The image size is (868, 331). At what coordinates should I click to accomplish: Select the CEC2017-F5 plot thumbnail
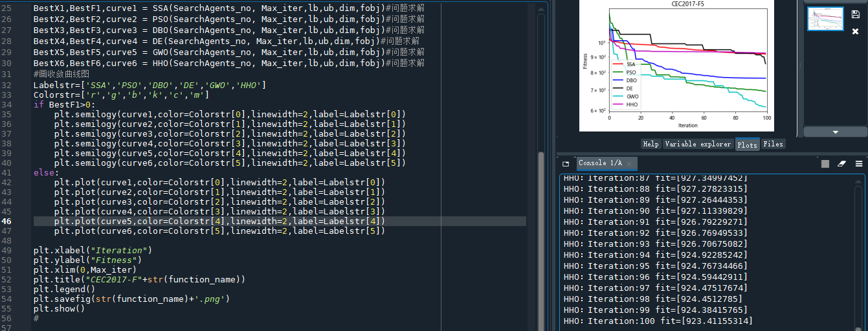pyautogui.click(x=825, y=19)
